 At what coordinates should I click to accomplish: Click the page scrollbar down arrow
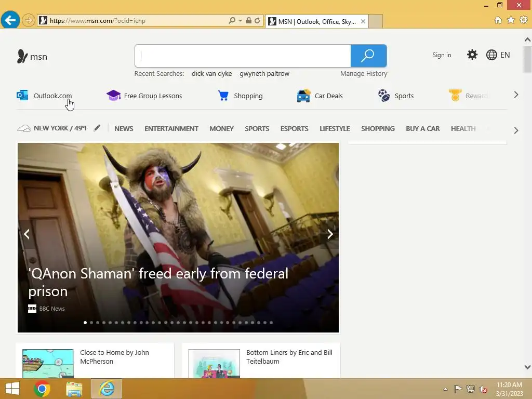point(527,367)
